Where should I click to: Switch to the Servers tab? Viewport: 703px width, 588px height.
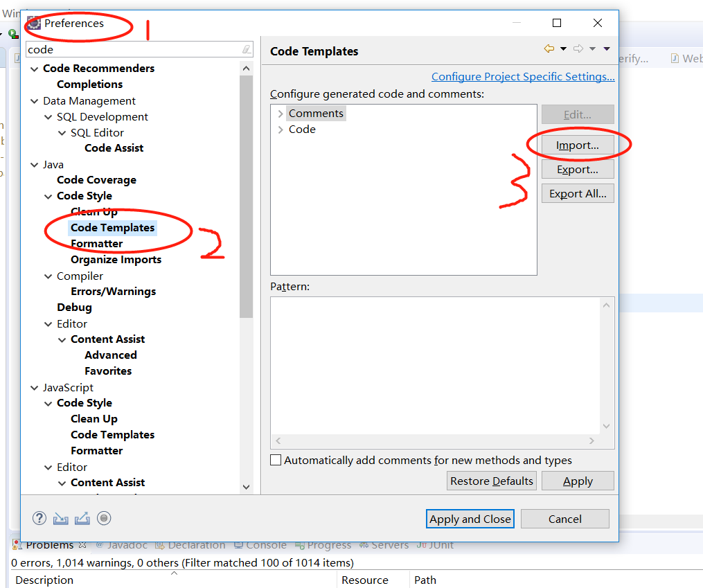pyautogui.click(x=384, y=545)
